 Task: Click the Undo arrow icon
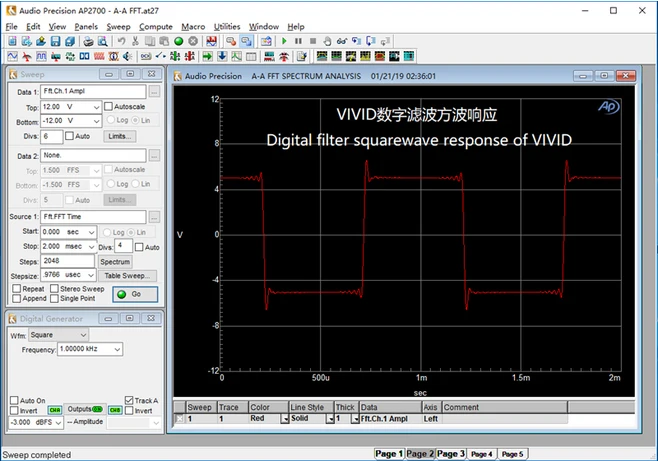[x=121, y=41]
